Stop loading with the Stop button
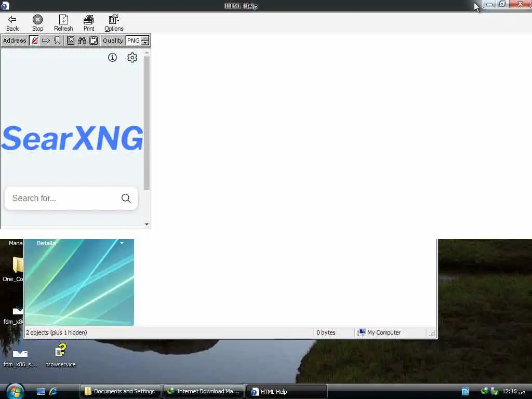The image size is (532, 399). (x=37, y=23)
